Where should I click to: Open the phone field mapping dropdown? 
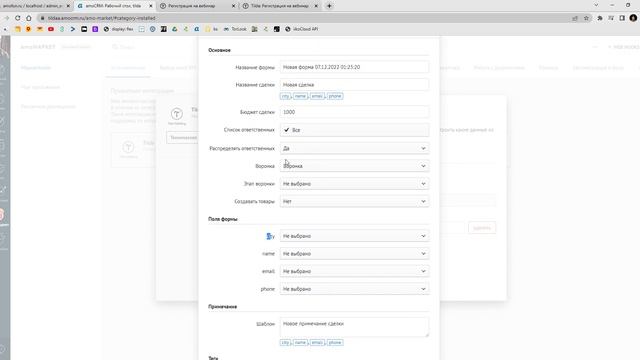point(354,289)
